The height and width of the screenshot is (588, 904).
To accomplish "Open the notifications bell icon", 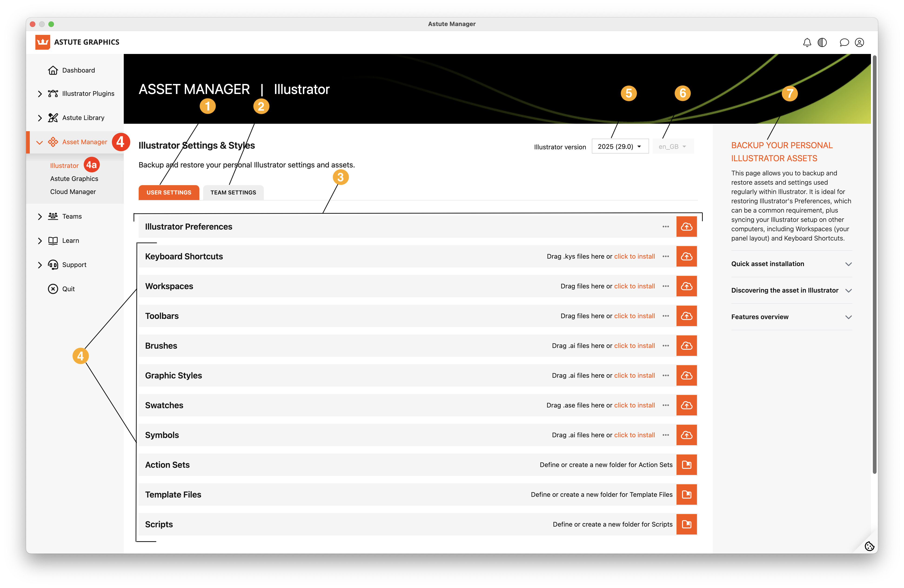I will tap(807, 43).
